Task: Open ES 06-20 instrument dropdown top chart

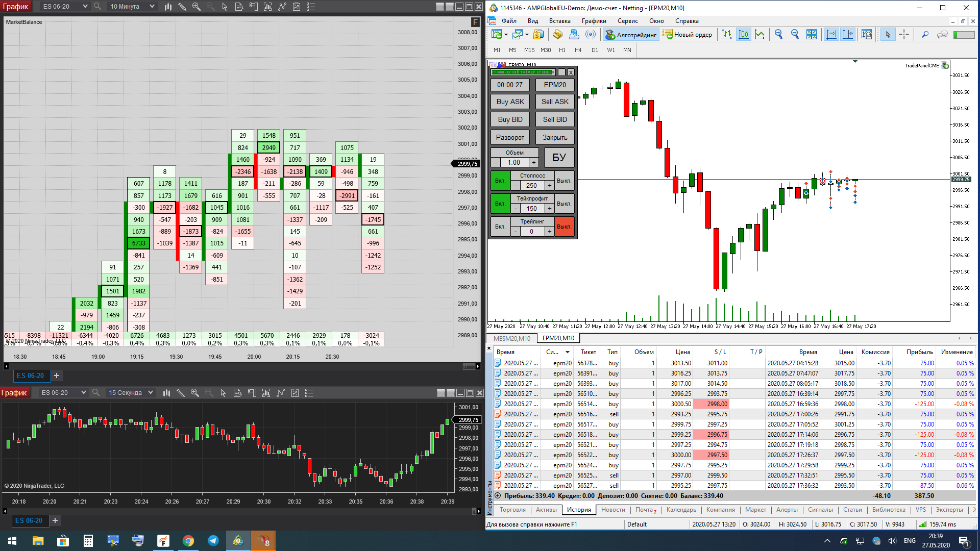Action: click(x=85, y=7)
